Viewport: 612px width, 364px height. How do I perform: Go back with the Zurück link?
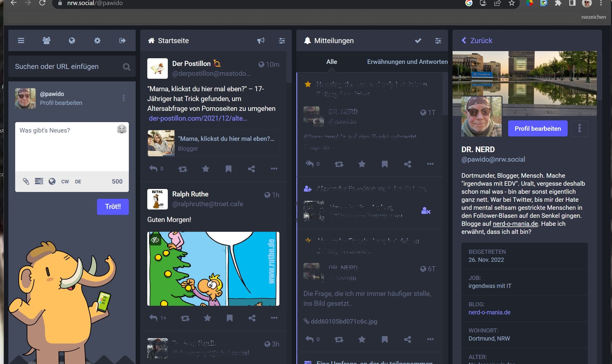pyautogui.click(x=477, y=41)
